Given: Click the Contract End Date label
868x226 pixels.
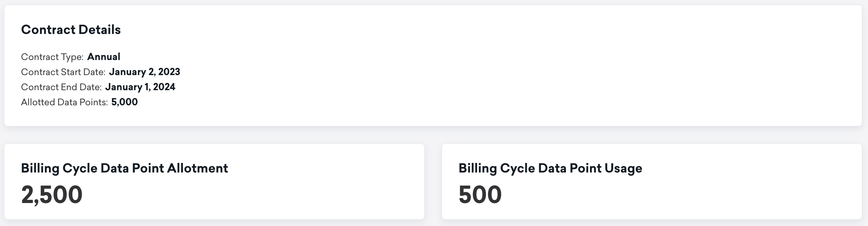Looking at the screenshot, I should pos(61,87).
